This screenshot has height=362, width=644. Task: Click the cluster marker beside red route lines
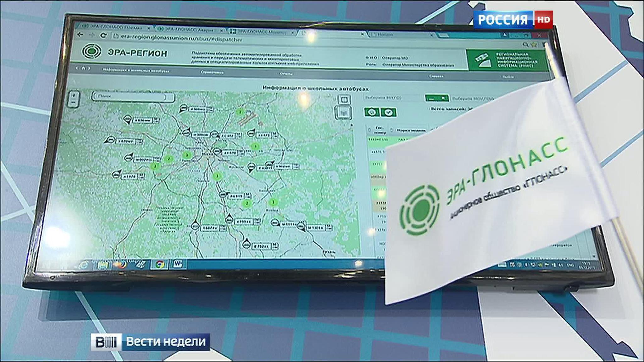click(x=240, y=112)
